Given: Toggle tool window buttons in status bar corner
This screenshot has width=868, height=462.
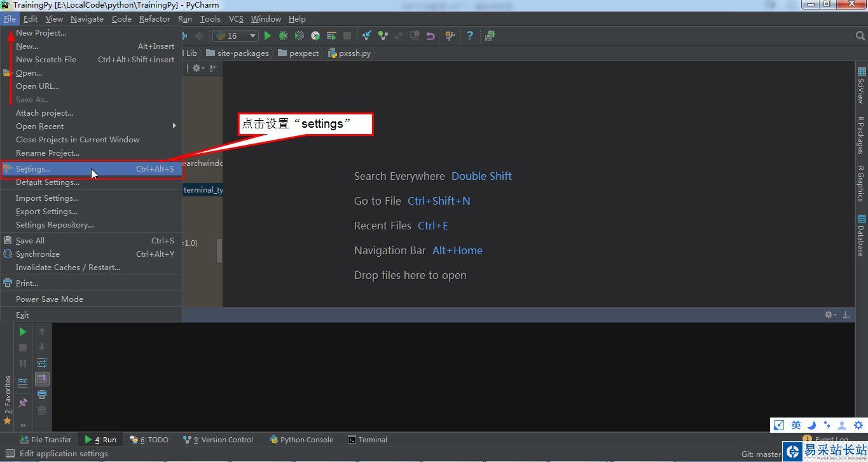Looking at the screenshot, I should pyautogui.click(x=10, y=454).
